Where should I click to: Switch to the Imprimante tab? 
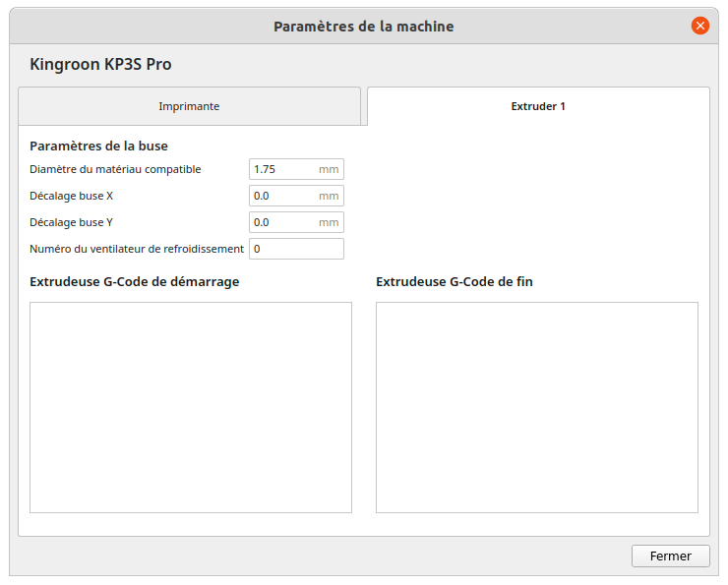pos(190,106)
